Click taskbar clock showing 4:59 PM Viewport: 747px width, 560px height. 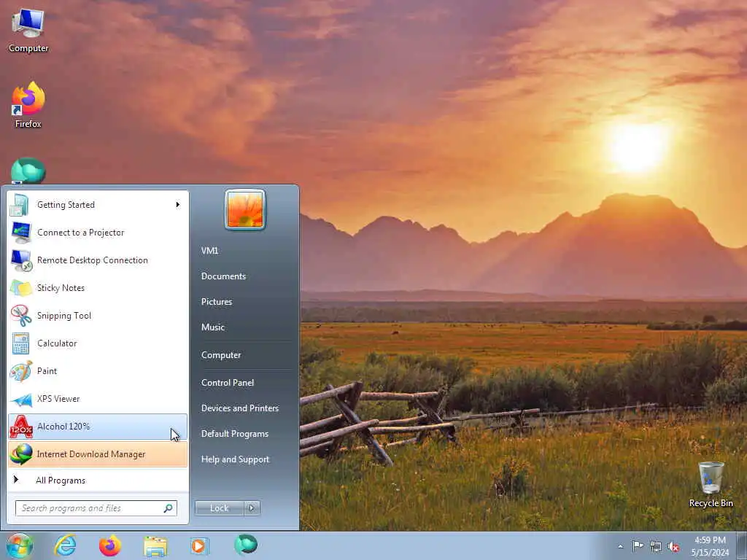[710, 540]
